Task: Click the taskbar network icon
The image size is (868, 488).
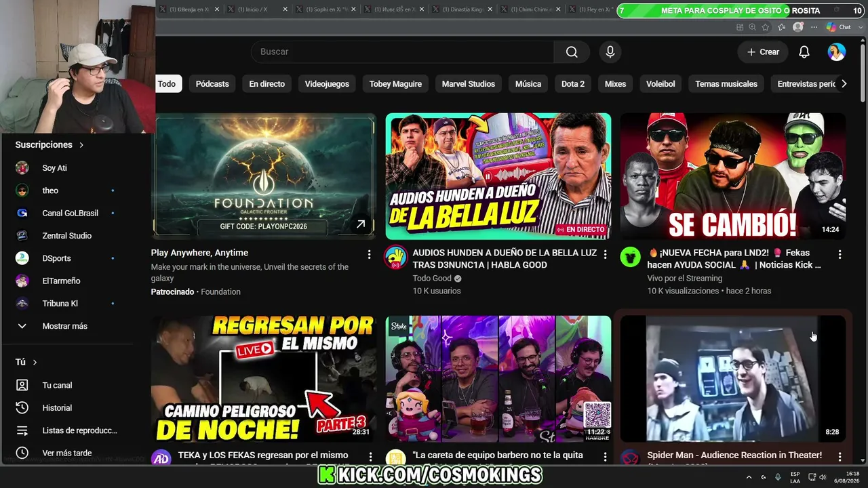Action: coord(812,477)
